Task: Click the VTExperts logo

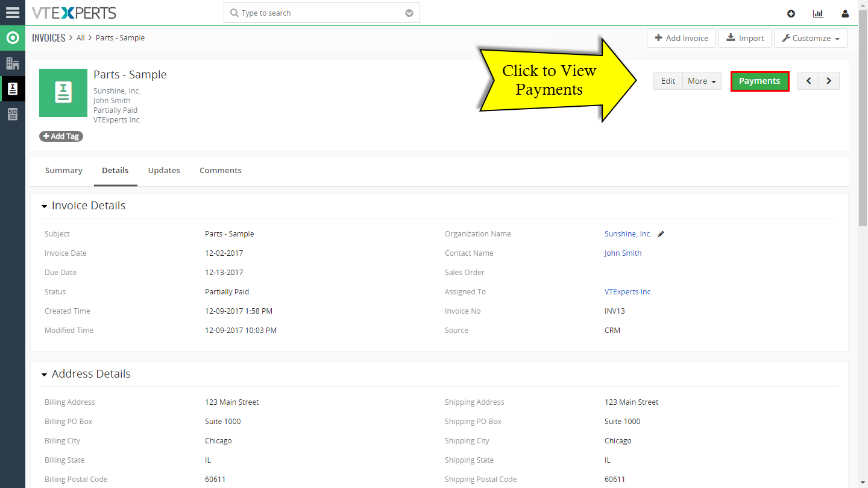Action: [74, 13]
